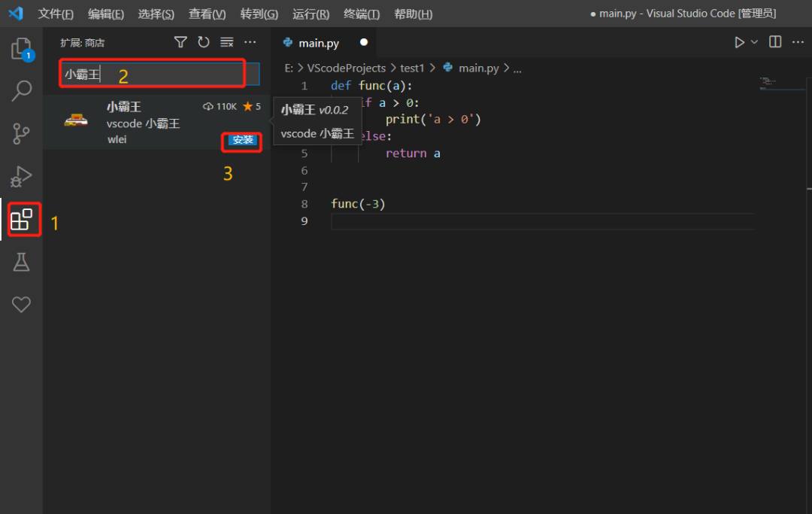Click line number 8 in gutter
This screenshot has height=514, width=812.
pos(304,204)
